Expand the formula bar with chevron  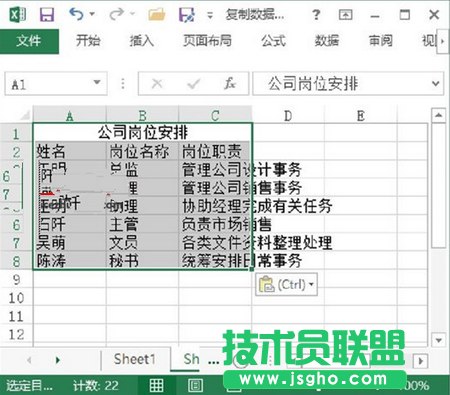(435, 84)
